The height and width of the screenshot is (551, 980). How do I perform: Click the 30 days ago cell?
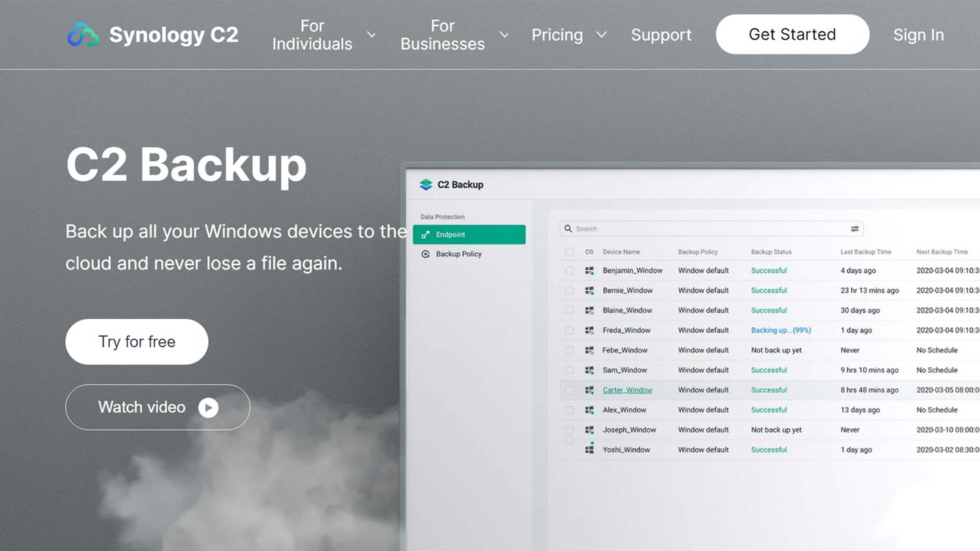pos(860,311)
